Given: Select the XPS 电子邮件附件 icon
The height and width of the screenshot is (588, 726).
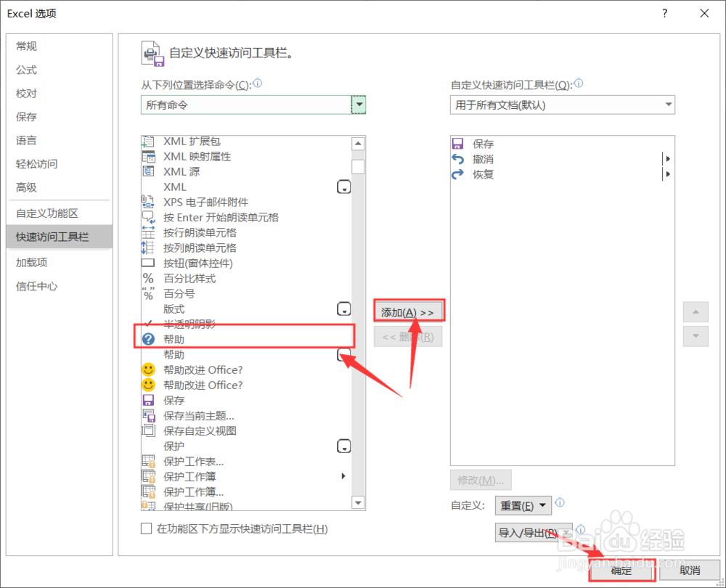Looking at the screenshot, I should 147,202.
